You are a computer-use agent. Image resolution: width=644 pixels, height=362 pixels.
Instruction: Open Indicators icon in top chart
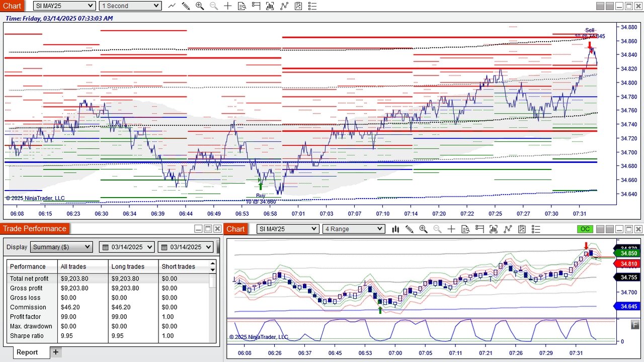coord(284,6)
